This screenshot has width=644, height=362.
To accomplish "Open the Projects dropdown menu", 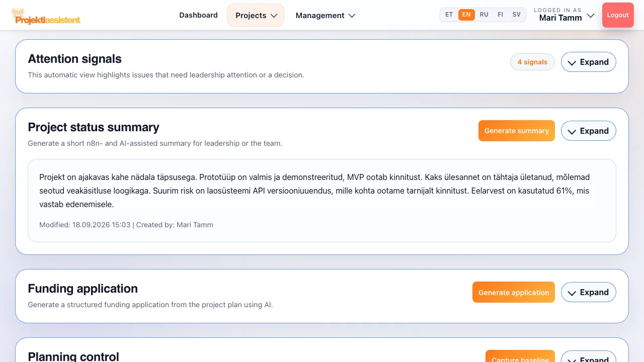I will (x=256, y=15).
